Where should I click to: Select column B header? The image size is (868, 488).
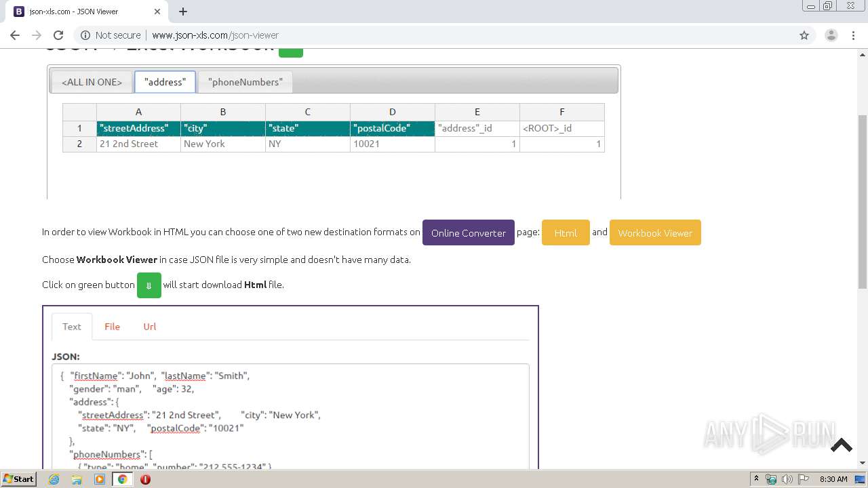223,112
